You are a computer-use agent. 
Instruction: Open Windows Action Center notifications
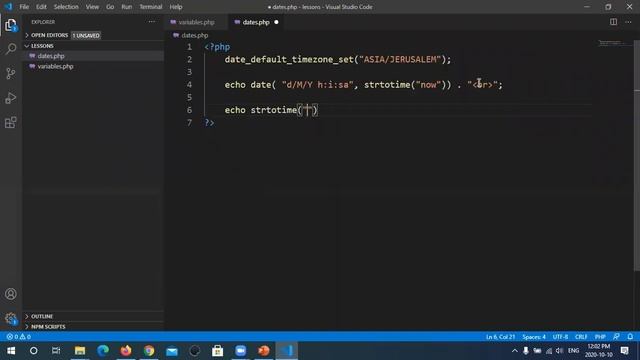[x=624, y=351]
